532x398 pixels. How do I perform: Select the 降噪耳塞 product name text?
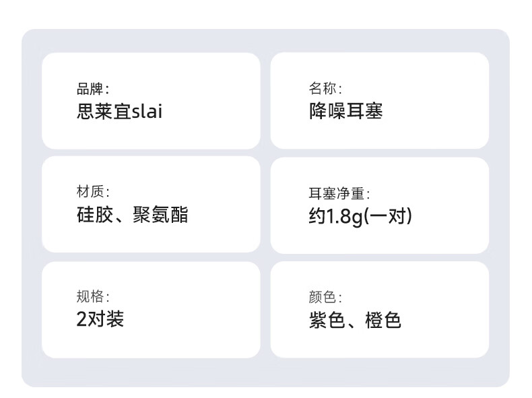click(345, 111)
